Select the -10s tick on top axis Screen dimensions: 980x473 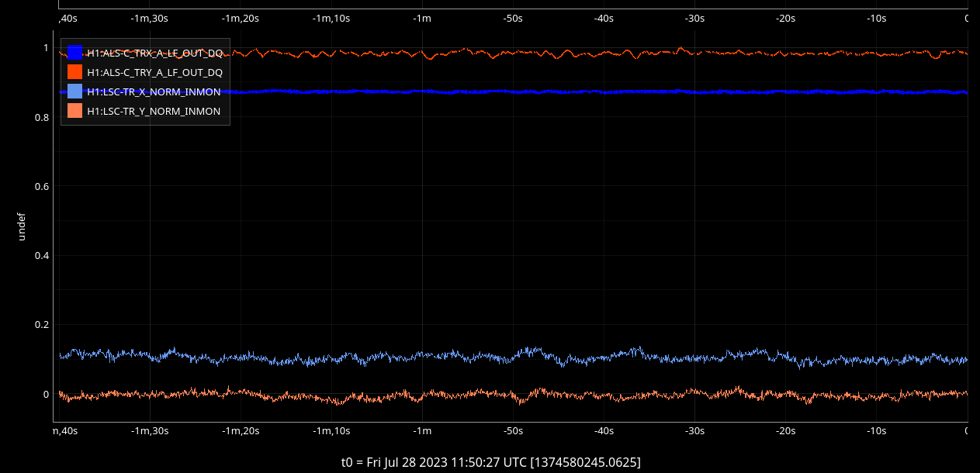[x=876, y=18]
